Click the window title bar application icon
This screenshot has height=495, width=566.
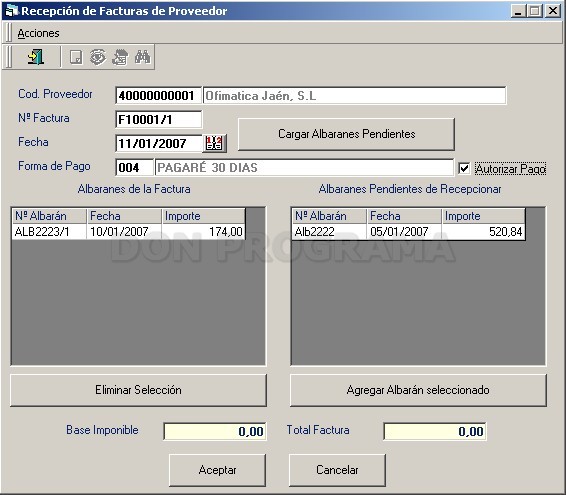(11, 10)
